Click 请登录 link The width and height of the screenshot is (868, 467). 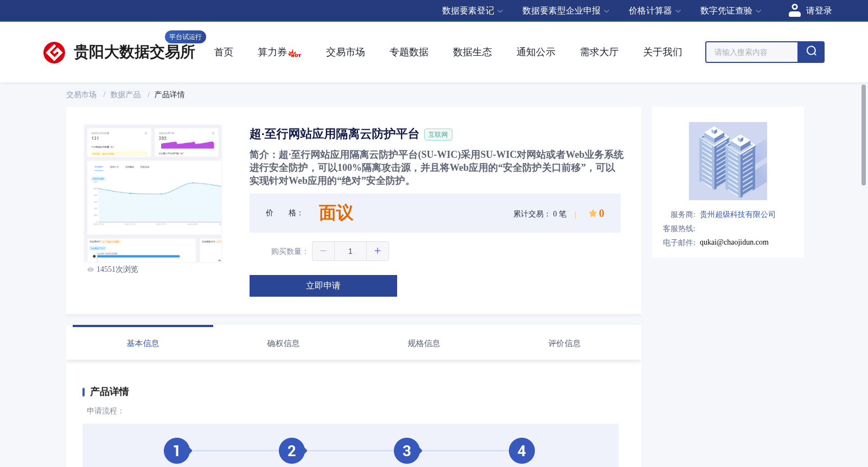819,11
